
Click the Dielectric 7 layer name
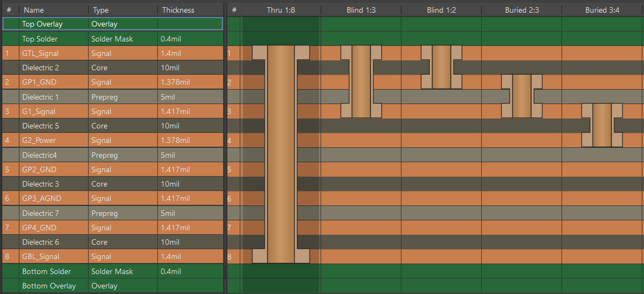40,214
